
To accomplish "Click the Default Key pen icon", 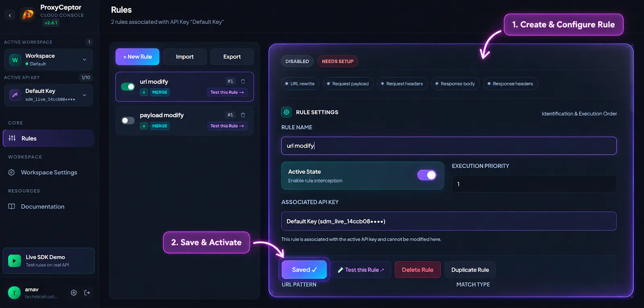I will coord(15,95).
